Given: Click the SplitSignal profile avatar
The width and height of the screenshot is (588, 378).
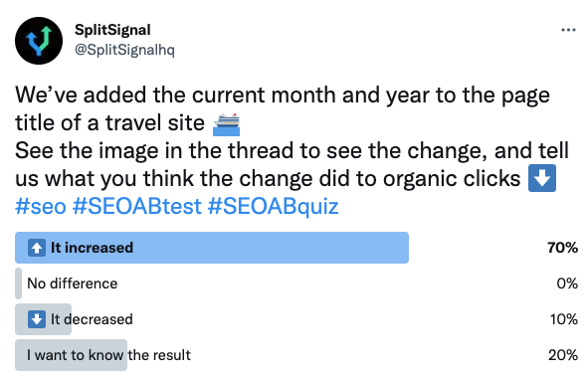Looking at the screenshot, I should [x=39, y=41].
